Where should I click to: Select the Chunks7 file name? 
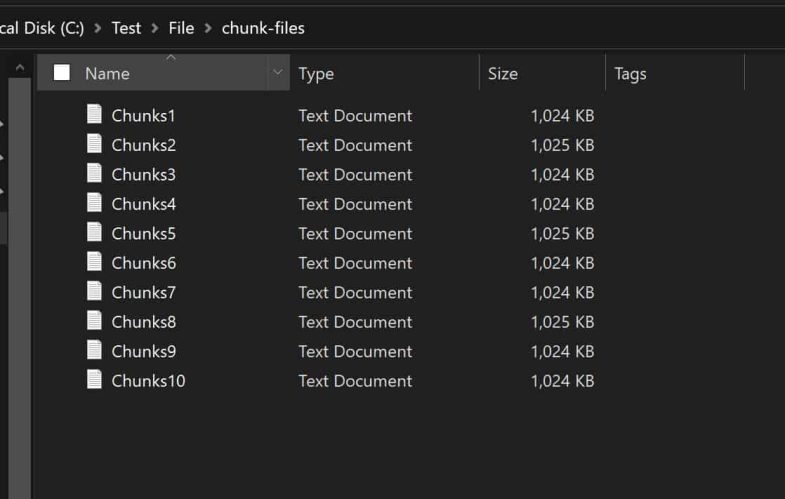pos(144,292)
